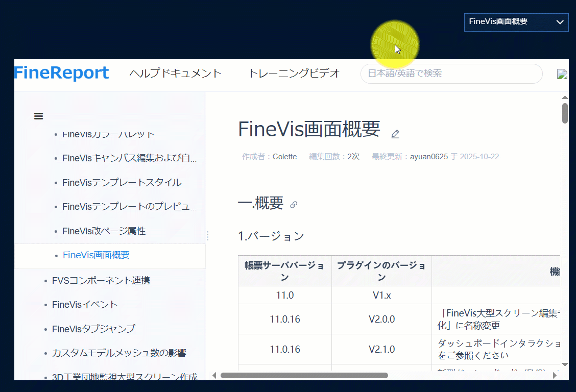The image size is (576, 392).
Task: Click the vertical scrollbar thumb
Action: [565, 113]
